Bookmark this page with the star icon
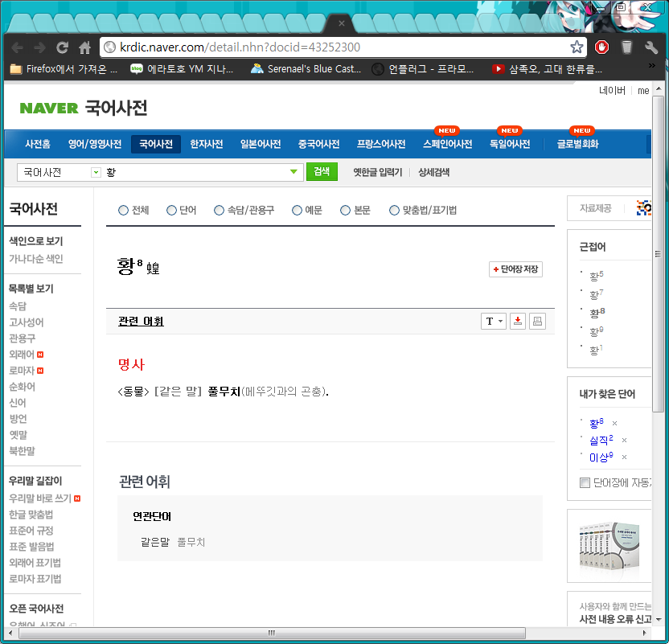The width and height of the screenshot is (669, 644). (577, 47)
